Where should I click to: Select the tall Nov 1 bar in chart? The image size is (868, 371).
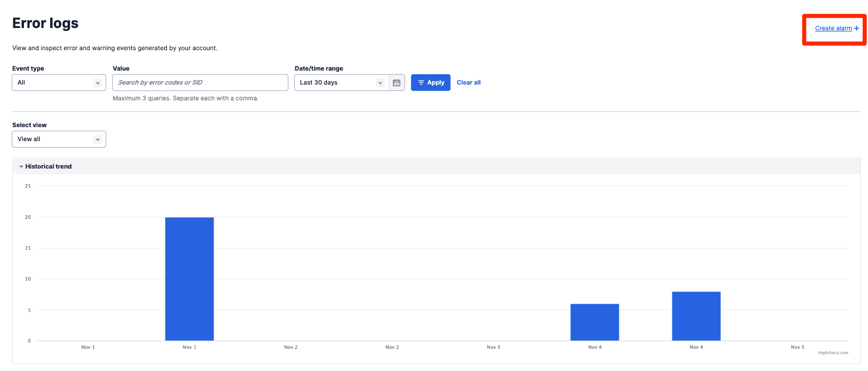pyautogui.click(x=189, y=278)
